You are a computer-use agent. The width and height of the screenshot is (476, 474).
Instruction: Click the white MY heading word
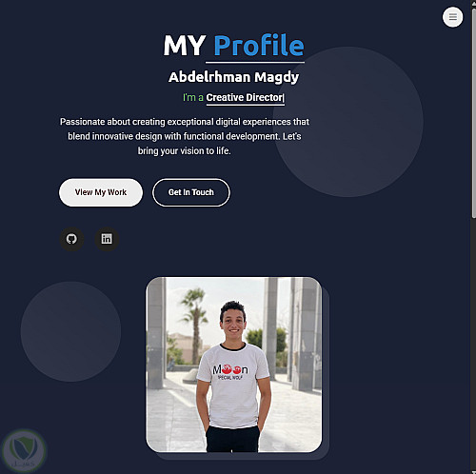pyautogui.click(x=185, y=46)
